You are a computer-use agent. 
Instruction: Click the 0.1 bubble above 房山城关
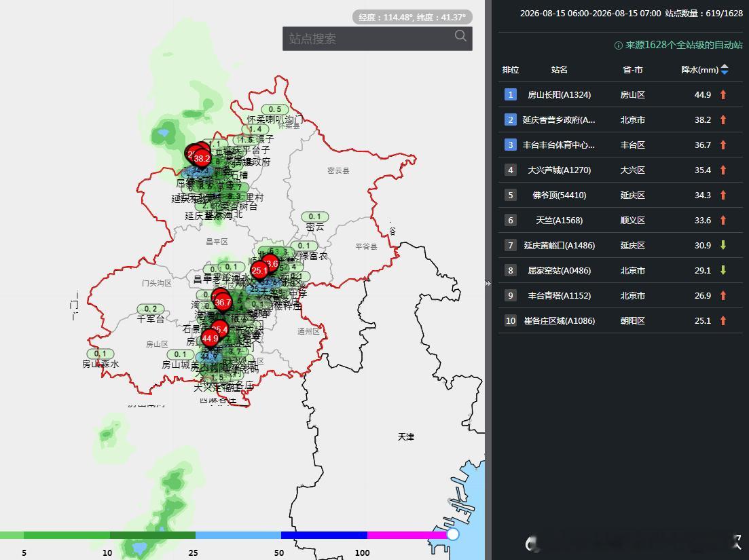(180, 354)
